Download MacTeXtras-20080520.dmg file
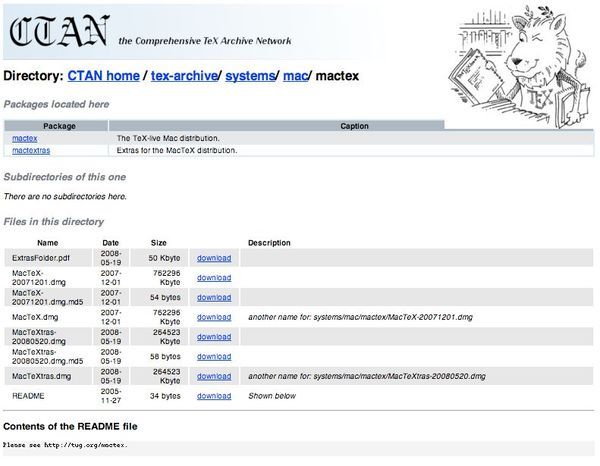 (214, 337)
